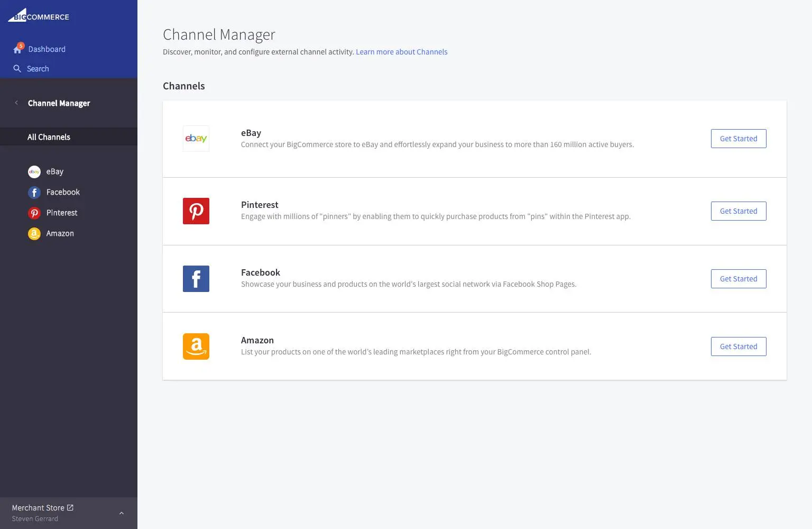Select All Channels menu item
Image resolution: width=812 pixels, height=529 pixels.
click(49, 137)
